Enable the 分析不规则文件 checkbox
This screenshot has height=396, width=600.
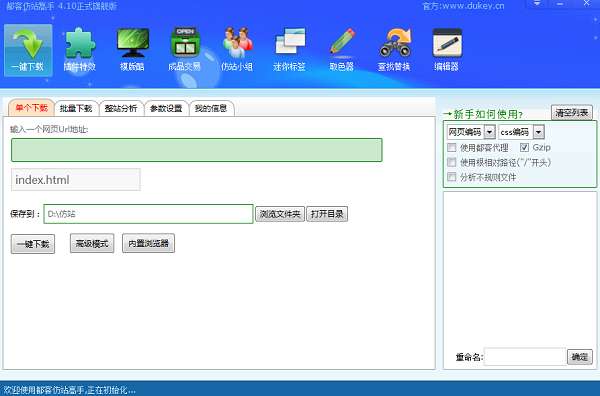(x=452, y=177)
